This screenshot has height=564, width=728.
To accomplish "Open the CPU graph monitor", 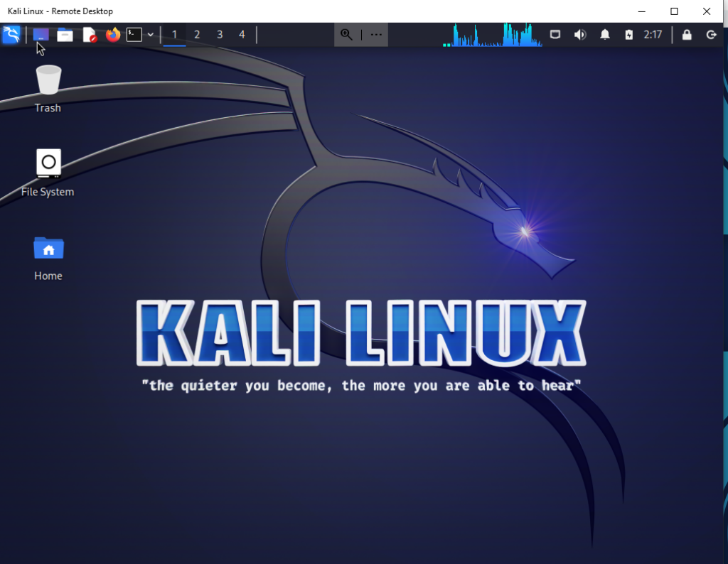I will [x=493, y=35].
